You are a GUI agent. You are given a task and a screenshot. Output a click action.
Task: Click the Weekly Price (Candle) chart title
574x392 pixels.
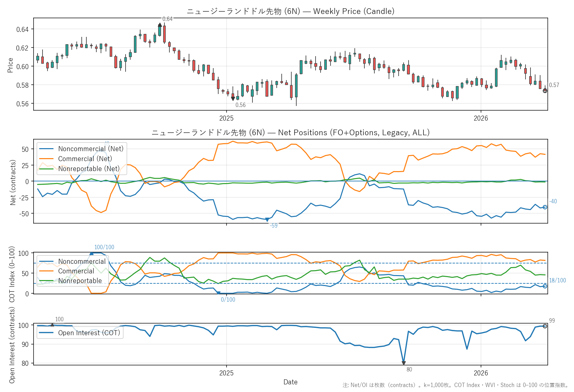pyautogui.click(x=290, y=11)
